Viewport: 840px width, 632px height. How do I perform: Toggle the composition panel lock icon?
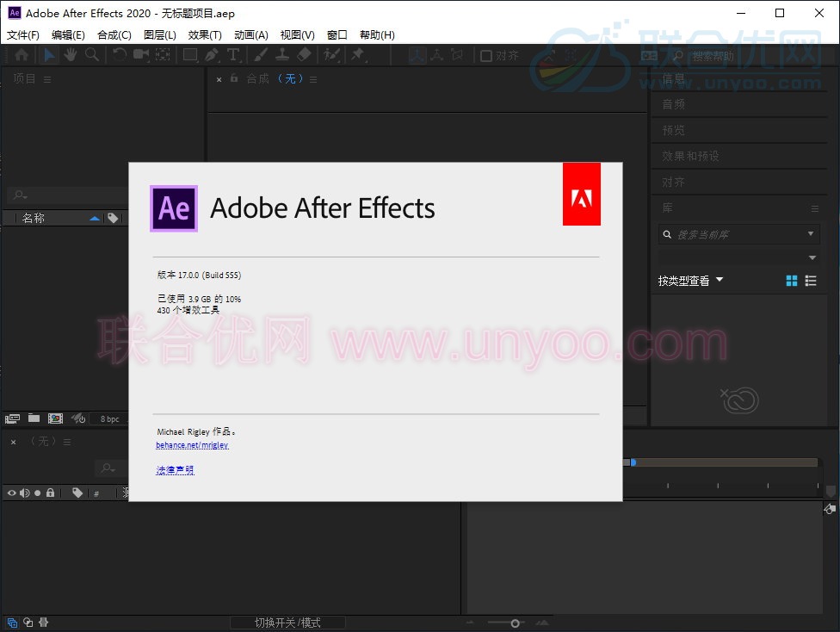[x=233, y=78]
